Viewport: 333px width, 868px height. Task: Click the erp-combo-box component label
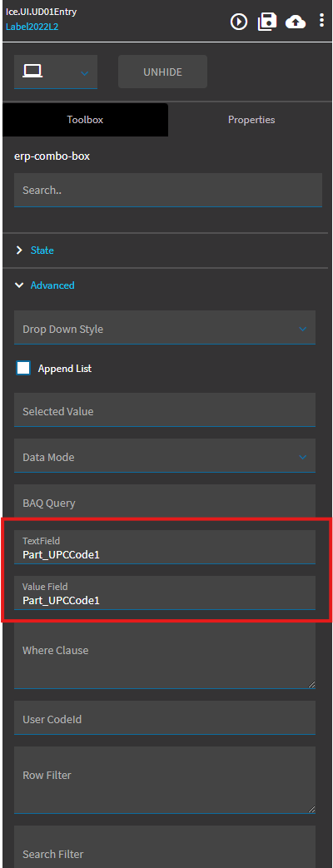(x=52, y=156)
